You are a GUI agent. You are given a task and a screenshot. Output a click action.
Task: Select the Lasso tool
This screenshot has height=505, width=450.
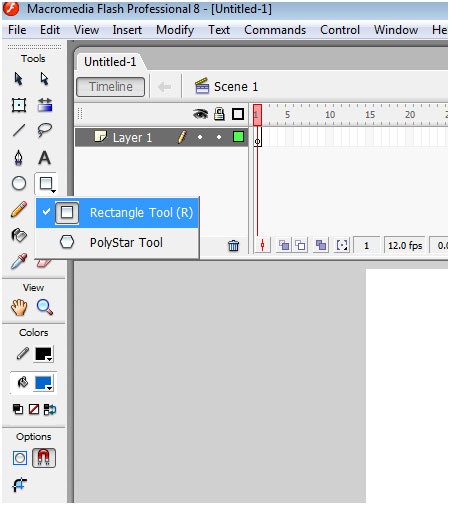click(44, 130)
